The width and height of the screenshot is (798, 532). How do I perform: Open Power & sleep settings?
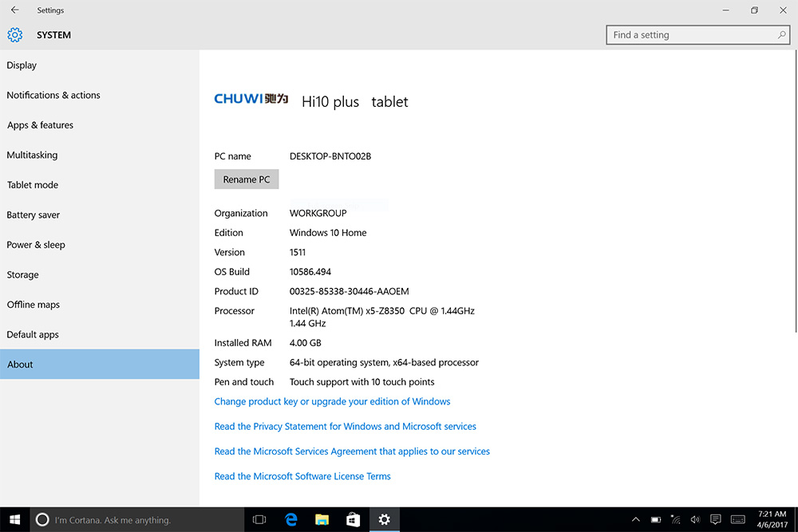pos(100,245)
